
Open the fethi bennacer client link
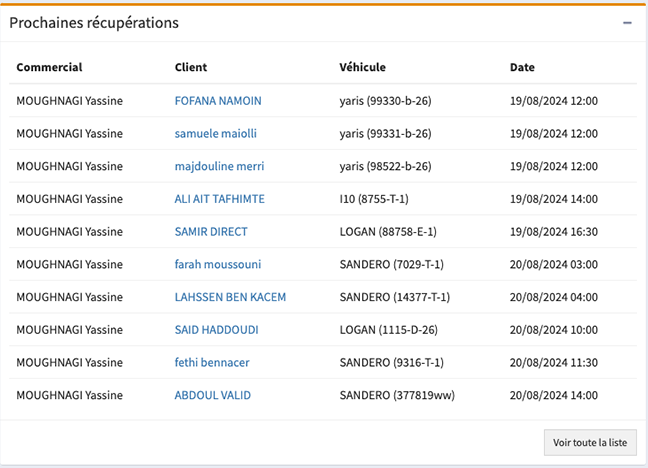[214, 362]
